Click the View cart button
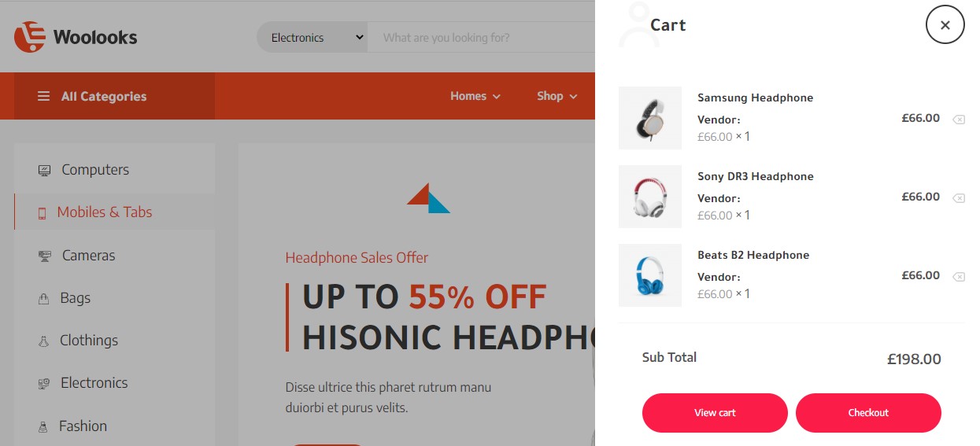Viewport: 980px width, 446px height. [x=715, y=413]
